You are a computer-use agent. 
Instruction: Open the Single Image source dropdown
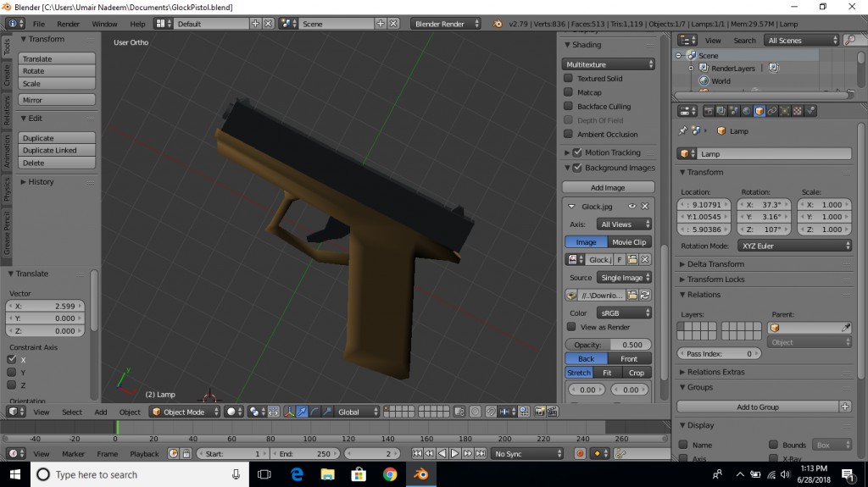click(625, 277)
